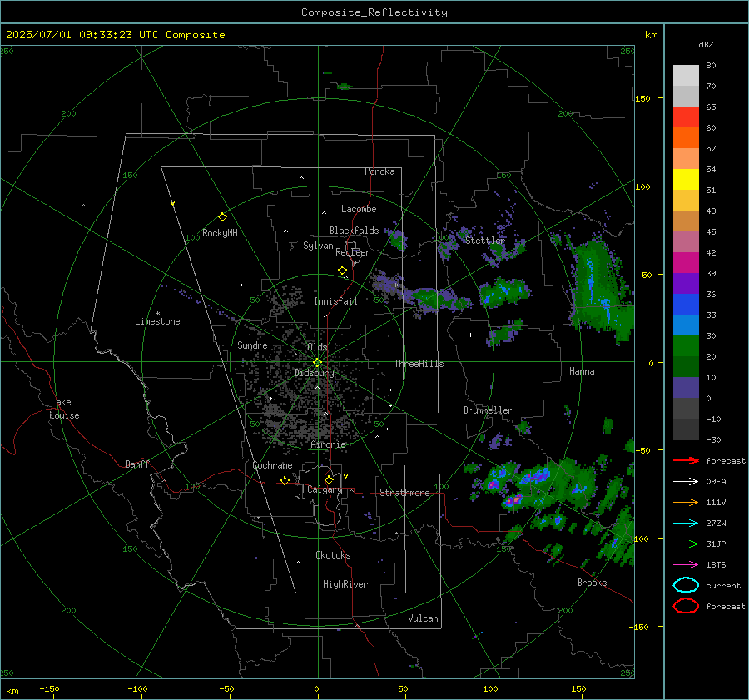Select the yellow swatch between 54 and 51

point(686,180)
